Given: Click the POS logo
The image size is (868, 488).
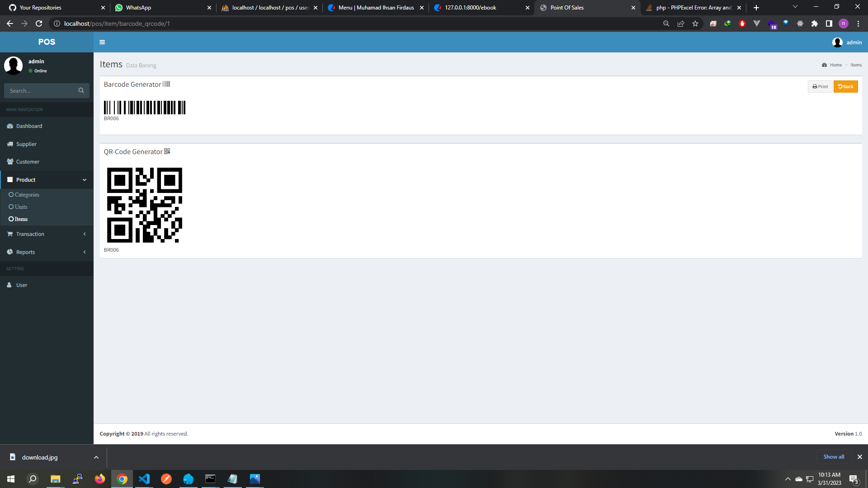Looking at the screenshot, I should coord(47,42).
